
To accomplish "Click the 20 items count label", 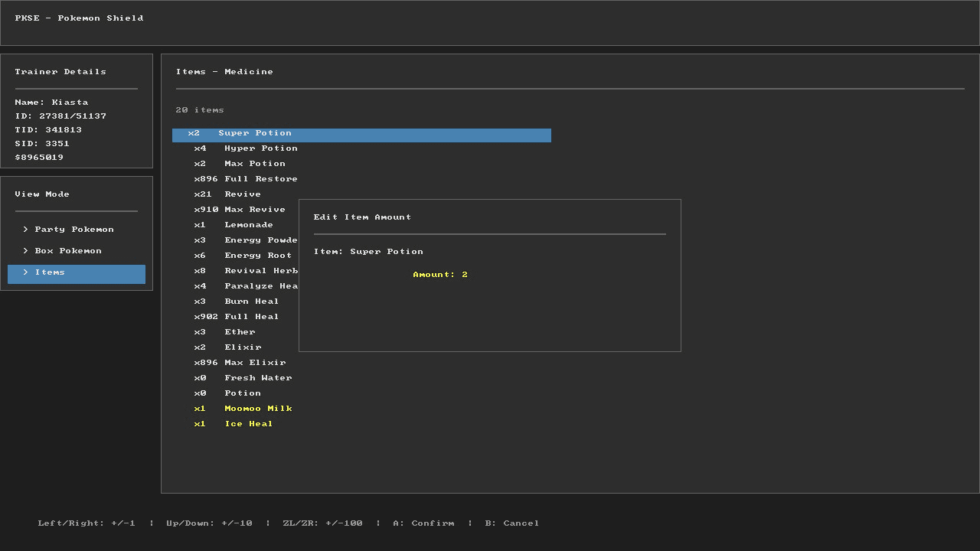I will coord(200,110).
